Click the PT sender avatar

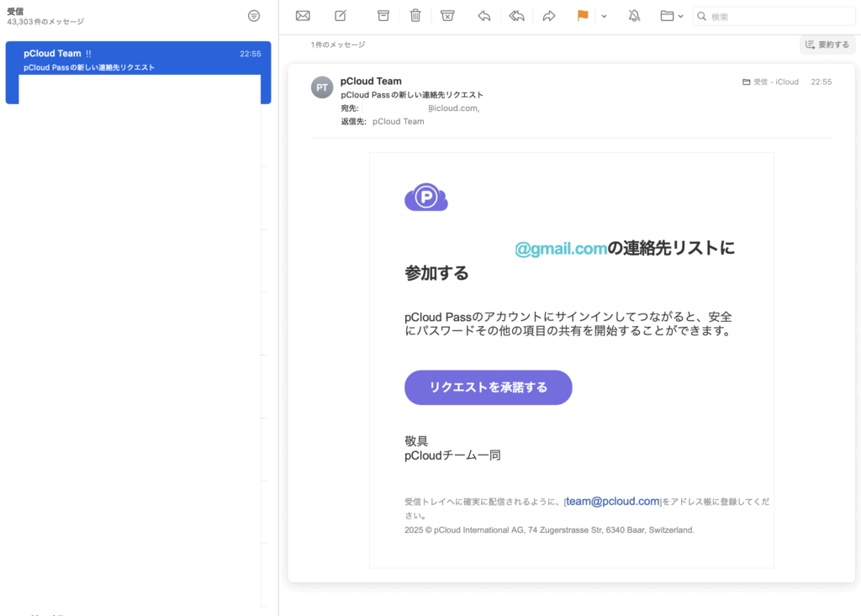coord(322,87)
